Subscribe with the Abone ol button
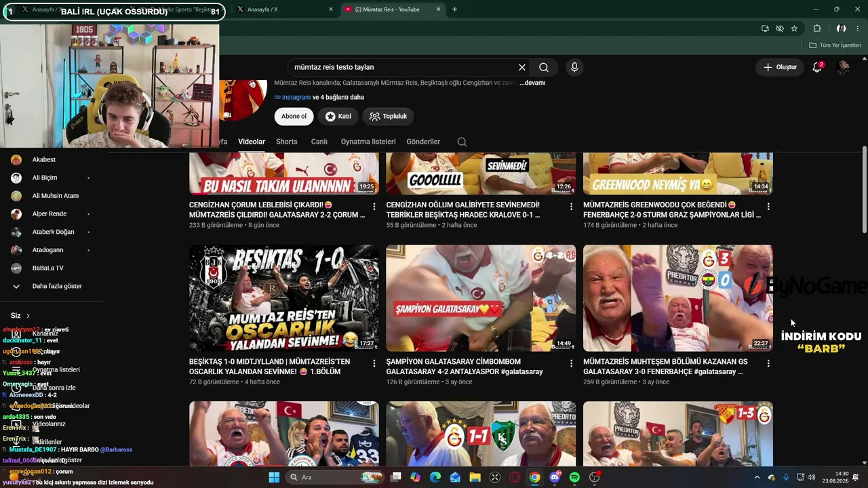This screenshot has width=868, height=488. (x=294, y=117)
